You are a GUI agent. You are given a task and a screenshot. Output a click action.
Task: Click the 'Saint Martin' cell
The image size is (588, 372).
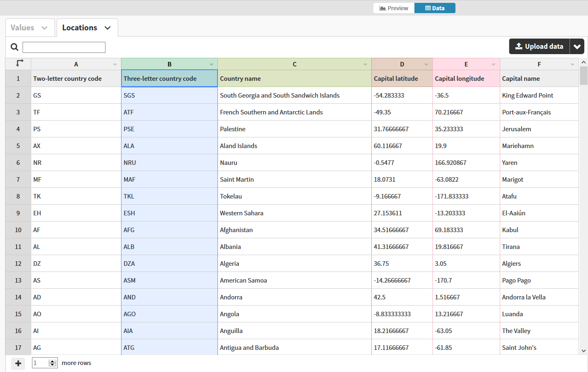tap(295, 179)
